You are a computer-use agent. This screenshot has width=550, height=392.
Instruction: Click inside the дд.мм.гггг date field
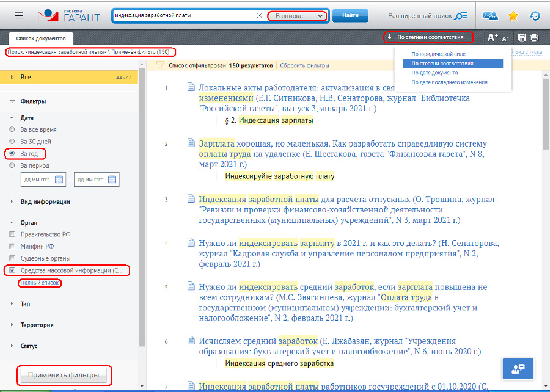(37, 180)
